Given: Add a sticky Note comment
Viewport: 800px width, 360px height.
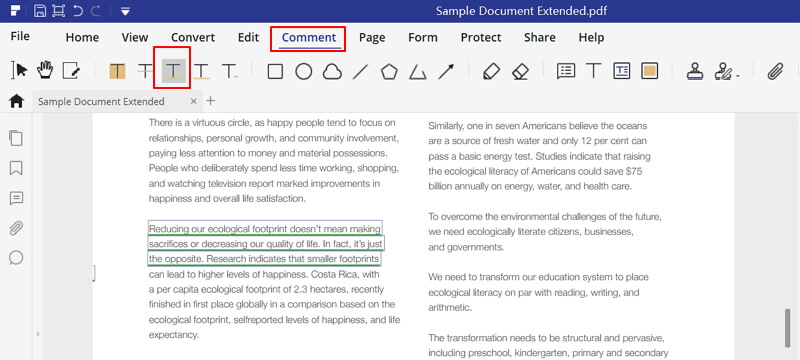Looking at the screenshot, I should point(566,71).
